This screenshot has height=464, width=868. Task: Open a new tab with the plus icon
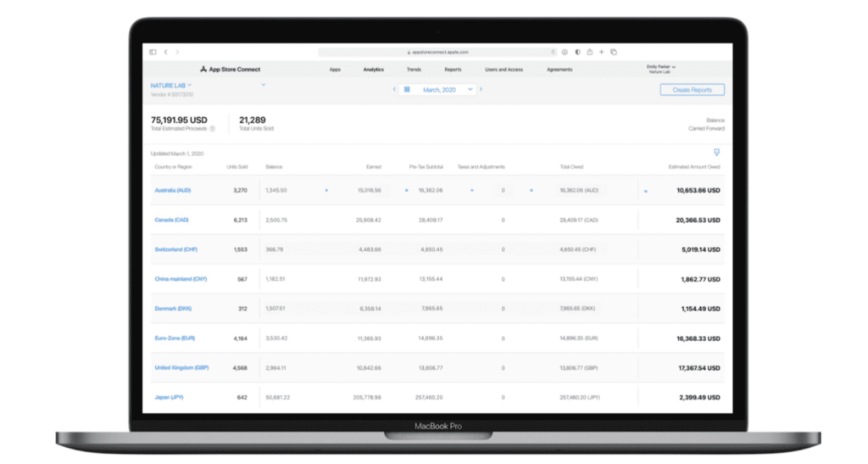[601, 52]
